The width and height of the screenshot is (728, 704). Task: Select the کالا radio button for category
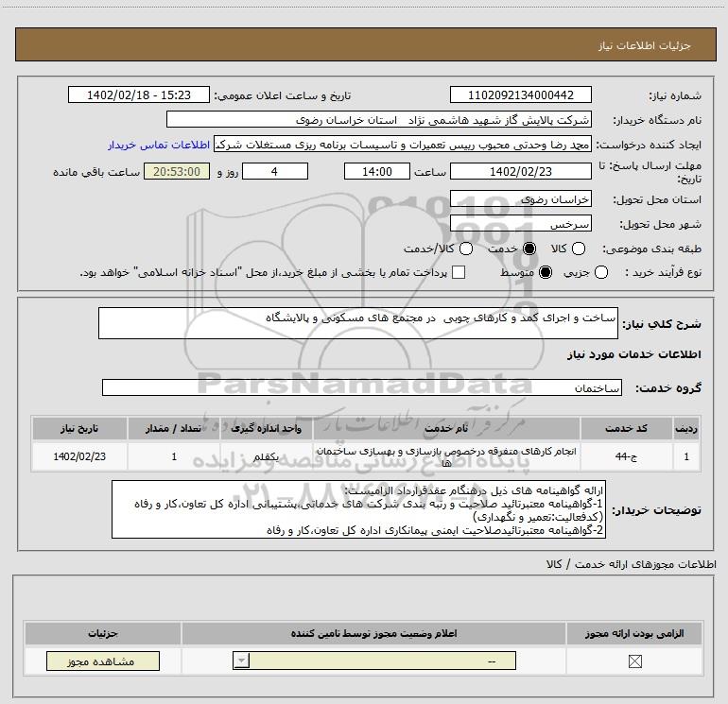coord(578,249)
